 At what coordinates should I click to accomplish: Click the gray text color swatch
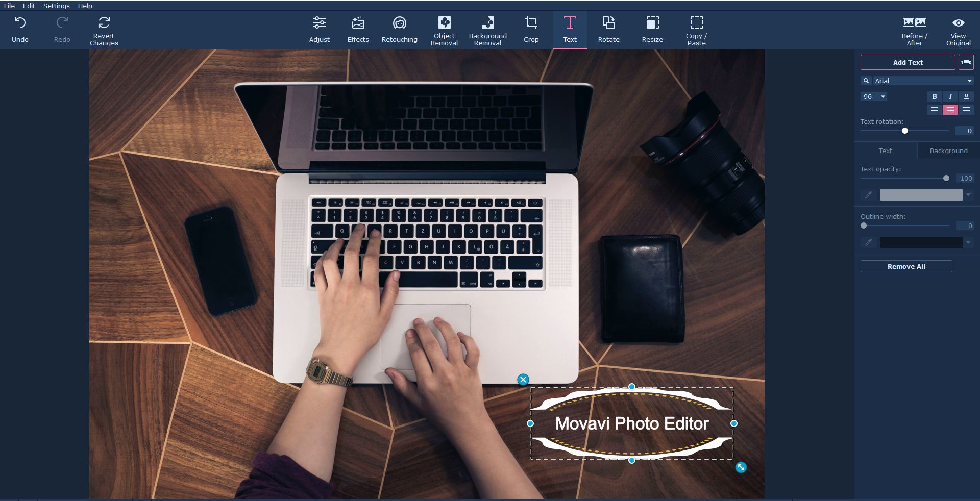pyautogui.click(x=921, y=195)
